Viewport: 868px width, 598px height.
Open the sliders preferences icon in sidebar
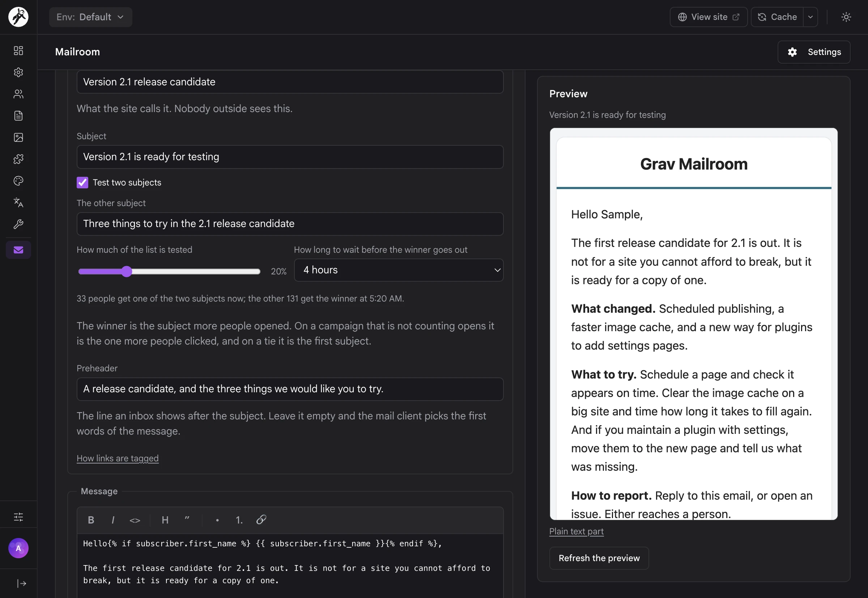click(18, 517)
